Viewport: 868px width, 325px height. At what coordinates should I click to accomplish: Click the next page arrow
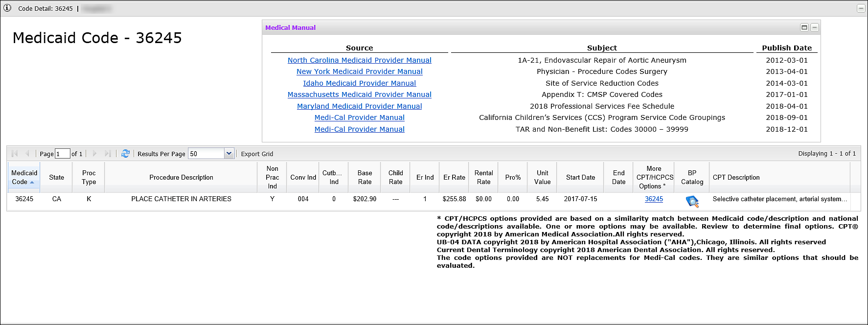[x=94, y=154]
